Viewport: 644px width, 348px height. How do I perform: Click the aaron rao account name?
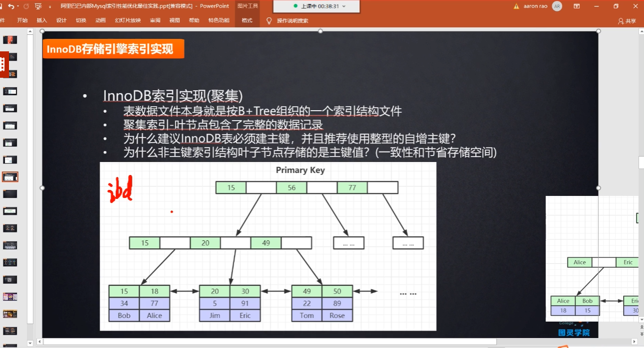point(536,6)
